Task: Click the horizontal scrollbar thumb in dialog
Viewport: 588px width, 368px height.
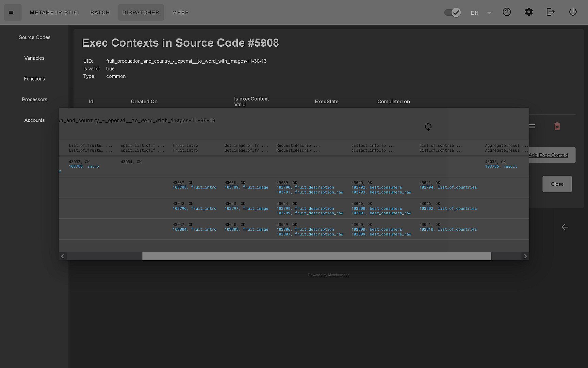Action: pos(316,256)
